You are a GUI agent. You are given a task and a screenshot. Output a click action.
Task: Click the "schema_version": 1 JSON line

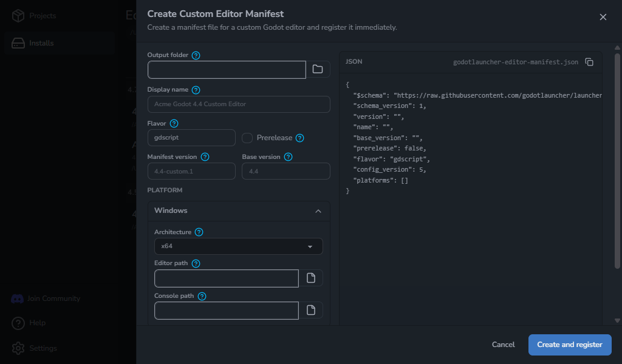pyautogui.click(x=389, y=106)
